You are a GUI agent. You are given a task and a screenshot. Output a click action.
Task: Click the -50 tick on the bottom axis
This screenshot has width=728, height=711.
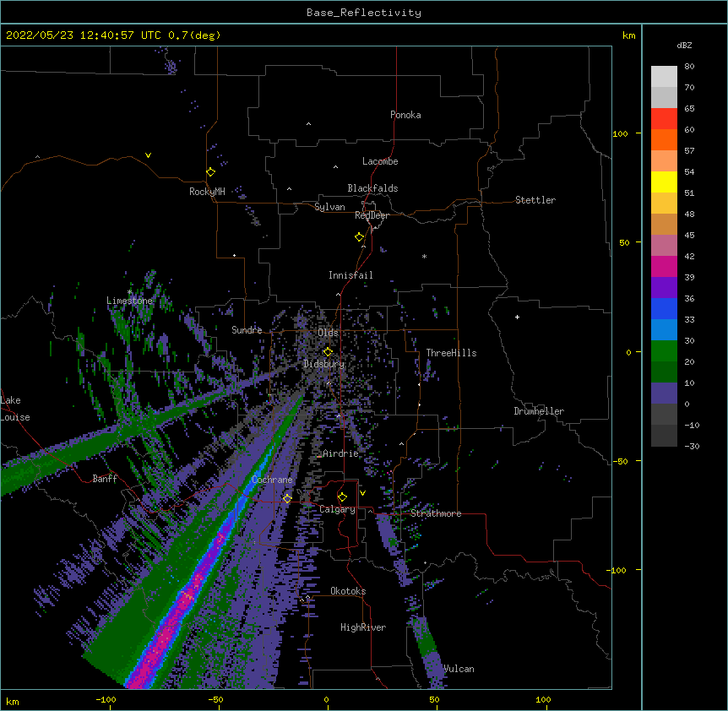coord(215,699)
